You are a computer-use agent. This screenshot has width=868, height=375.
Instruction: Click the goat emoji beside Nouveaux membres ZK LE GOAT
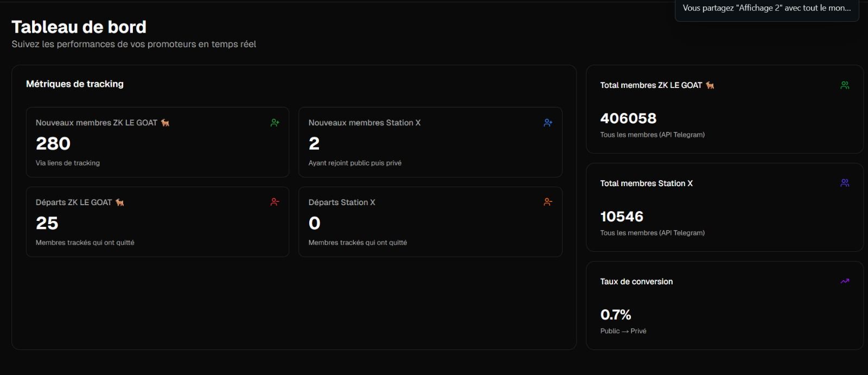[165, 123]
